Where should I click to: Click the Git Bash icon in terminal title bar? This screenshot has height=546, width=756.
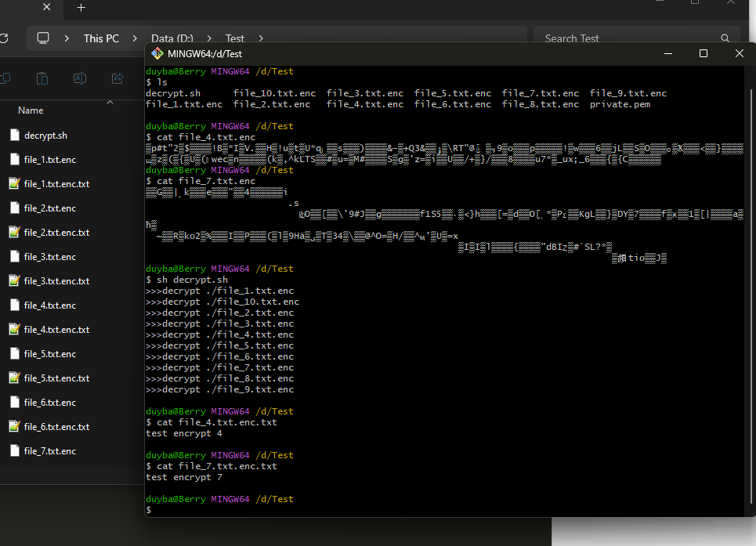(x=157, y=53)
